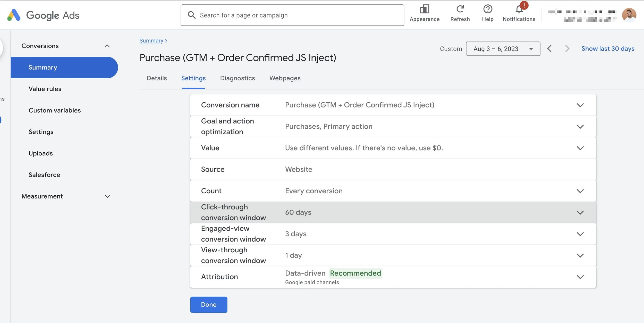Click the user profile avatar
Screen dimensions: 644x323
[629, 15]
